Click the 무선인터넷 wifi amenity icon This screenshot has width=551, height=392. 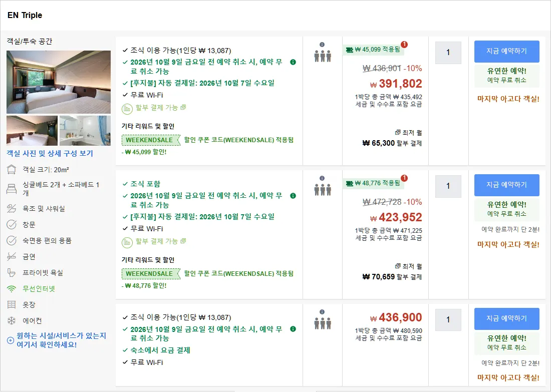pyautogui.click(x=12, y=289)
